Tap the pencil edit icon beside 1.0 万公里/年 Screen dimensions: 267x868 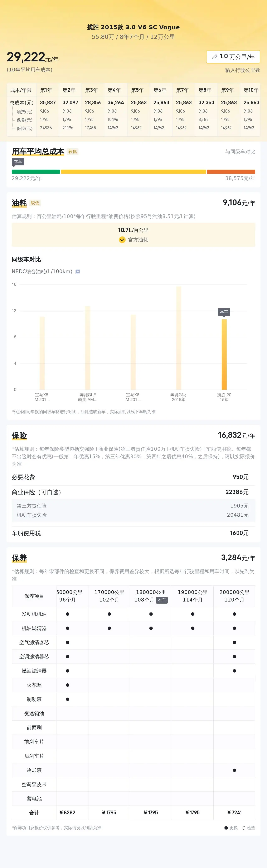(214, 57)
